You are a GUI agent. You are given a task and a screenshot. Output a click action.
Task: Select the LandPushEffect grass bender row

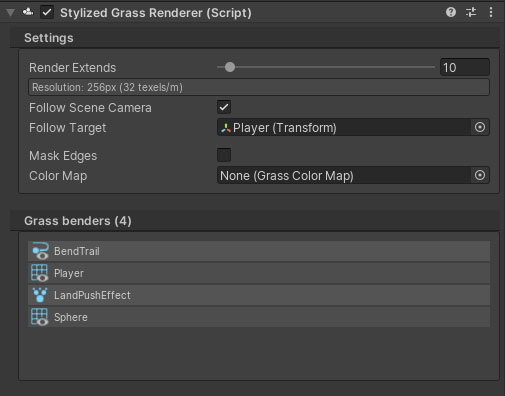point(259,295)
